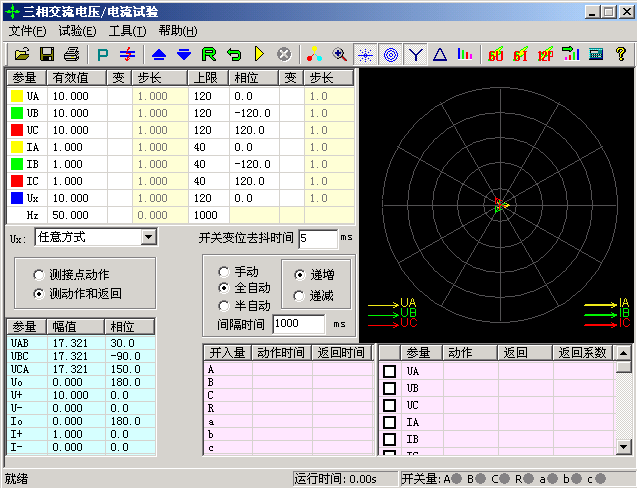
Task: Click the yellow play start-test icon
Action: click(x=258, y=54)
